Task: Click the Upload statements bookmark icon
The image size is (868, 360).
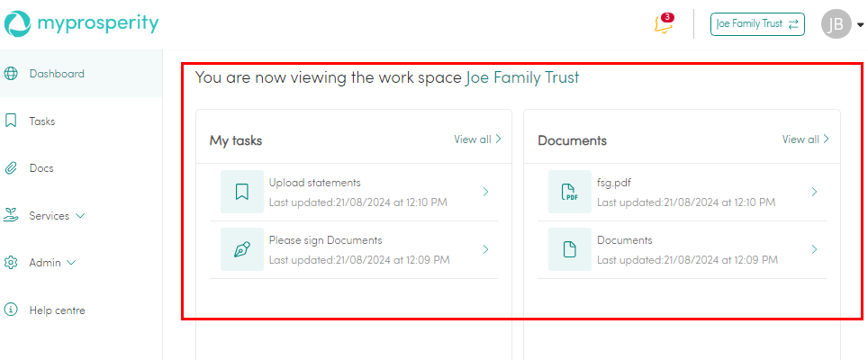Action: [241, 192]
